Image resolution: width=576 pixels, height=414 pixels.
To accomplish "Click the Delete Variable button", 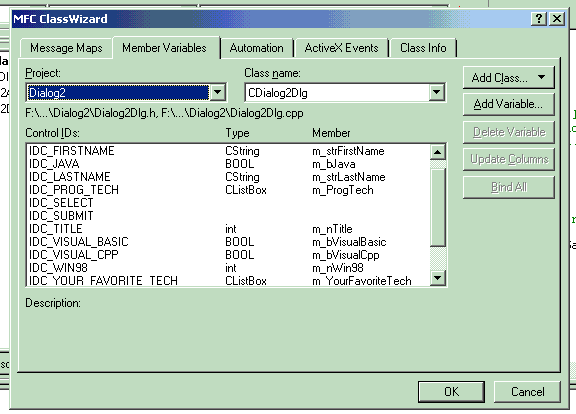I will click(508, 132).
